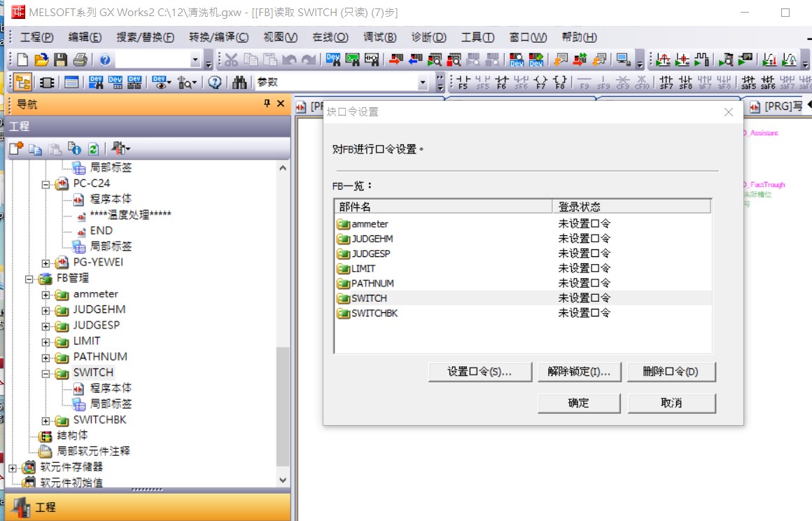The height and width of the screenshot is (521, 812).
Task: Click the 设置口令(S)... button
Action: coord(479,372)
